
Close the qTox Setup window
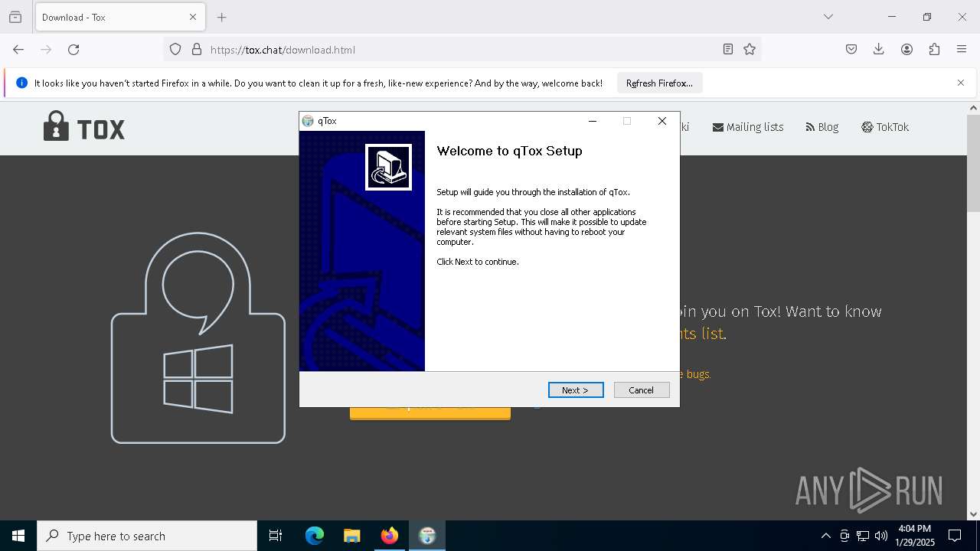tap(662, 121)
